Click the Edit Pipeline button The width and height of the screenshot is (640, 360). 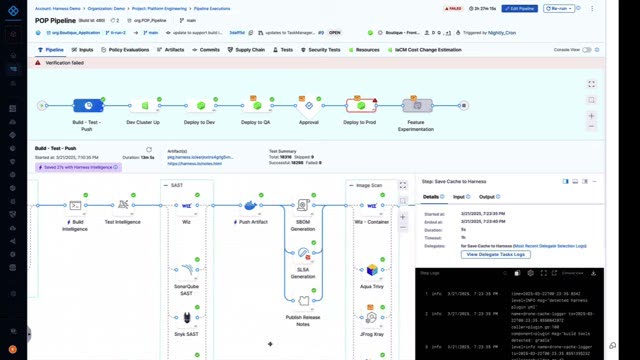[x=520, y=9]
